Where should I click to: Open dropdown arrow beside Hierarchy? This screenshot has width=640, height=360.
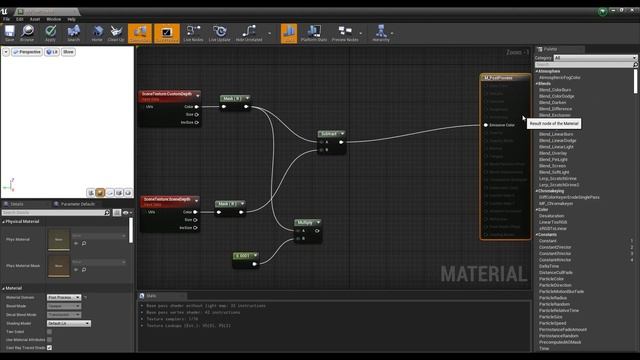click(392, 33)
